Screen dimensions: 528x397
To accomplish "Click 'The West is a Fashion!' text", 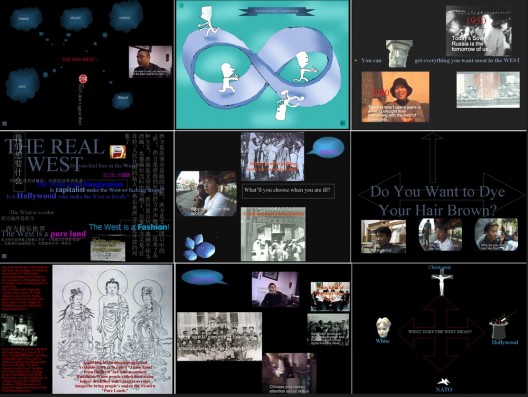I will [x=129, y=227].
